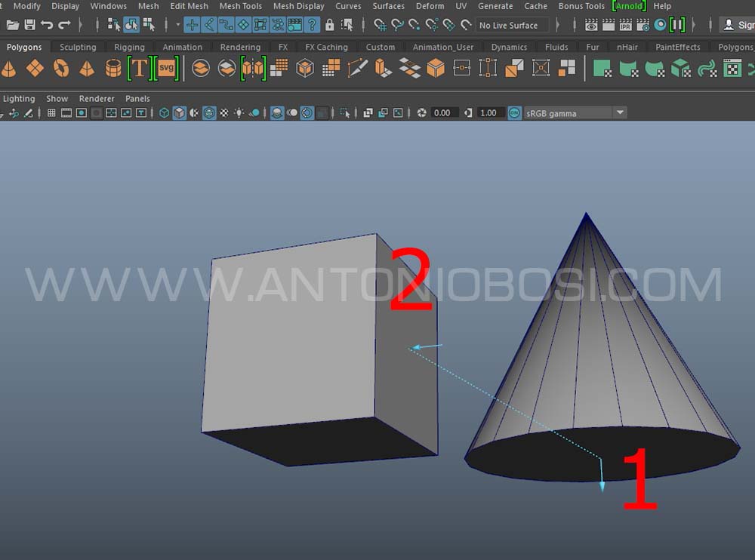The image size is (755, 560).
Task: Expand the sRGB gamma view transform dropdown
Action: coord(620,113)
